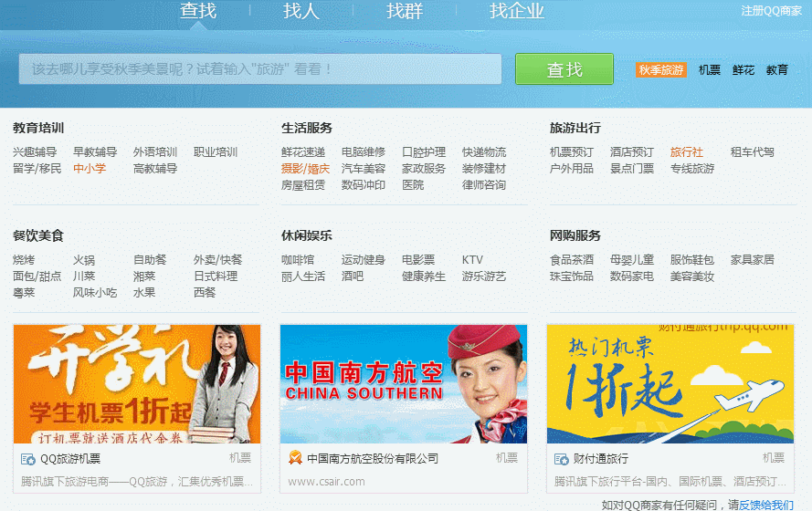
Task: Open the 口腔护理 category
Action: pyautogui.click(x=424, y=152)
